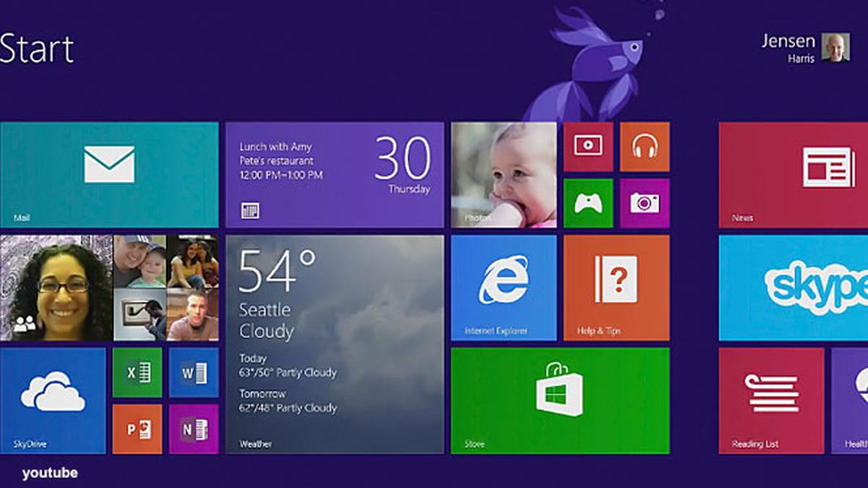Open the Help & Tips tile

[x=616, y=287]
